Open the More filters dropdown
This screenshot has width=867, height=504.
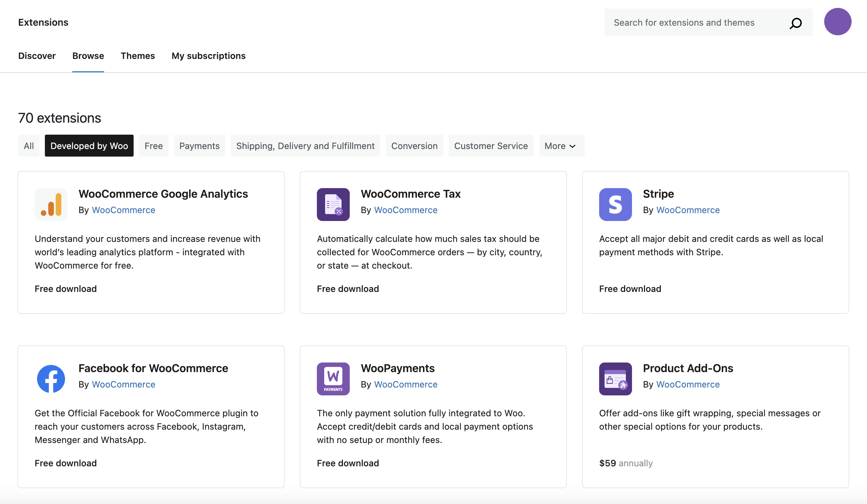561,146
